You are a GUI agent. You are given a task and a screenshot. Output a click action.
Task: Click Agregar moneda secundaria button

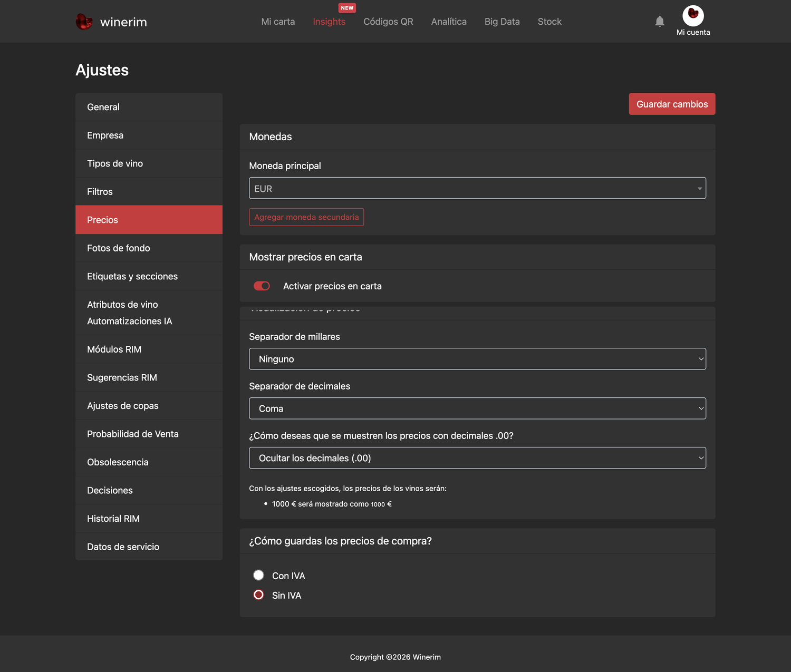[306, 217]
